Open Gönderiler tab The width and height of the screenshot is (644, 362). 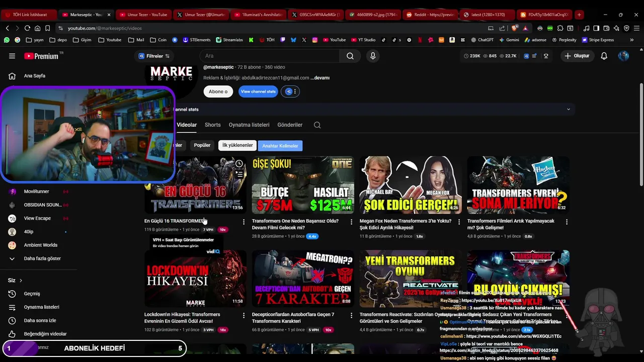tap(290, 125)
